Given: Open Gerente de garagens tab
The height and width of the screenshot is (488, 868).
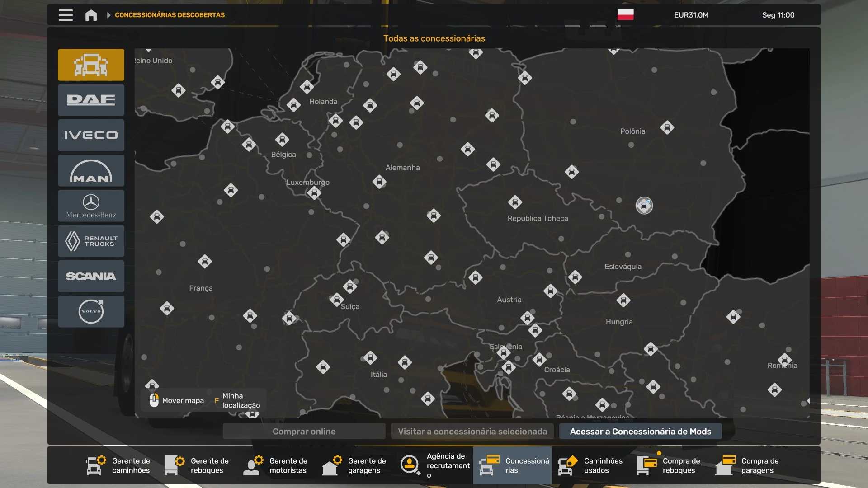Looking at the screenshot, I should (355, 465).
